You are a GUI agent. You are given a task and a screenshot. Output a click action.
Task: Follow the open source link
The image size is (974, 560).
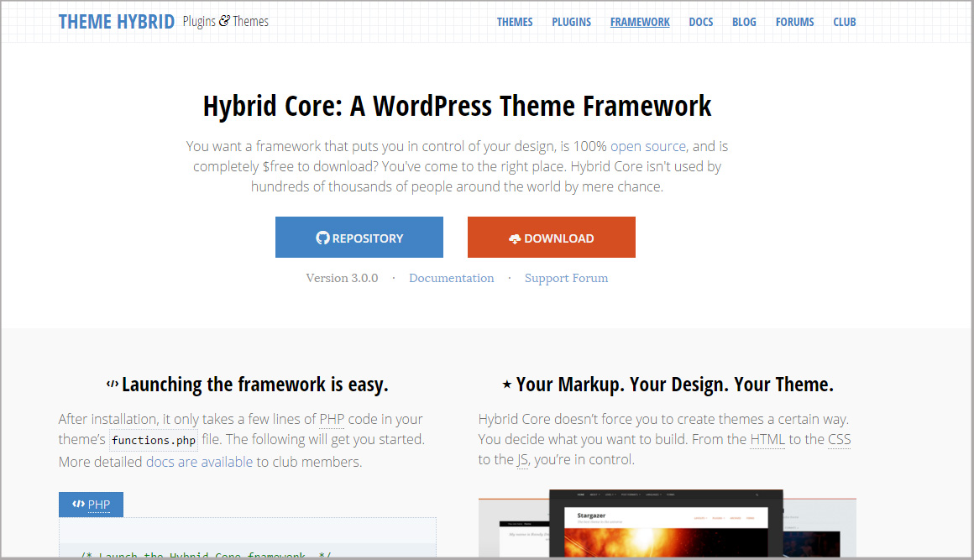coord(648,147)
